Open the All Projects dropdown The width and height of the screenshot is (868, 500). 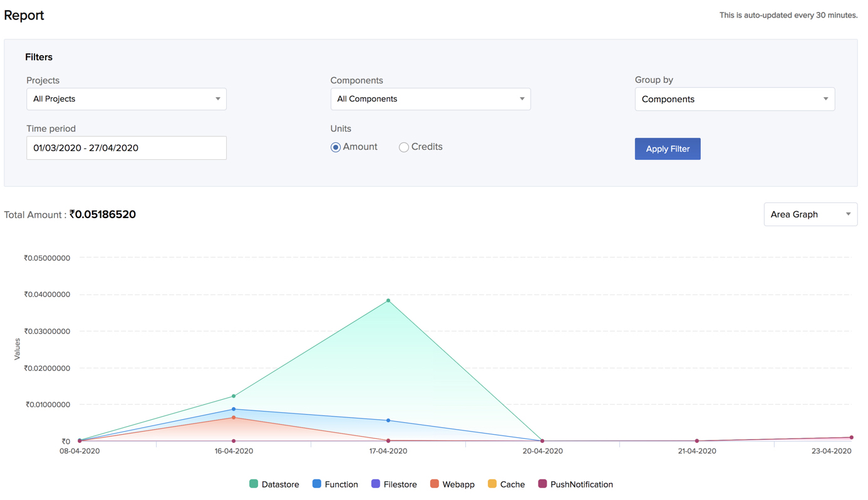pyautogui.click(x=126, y=99)
